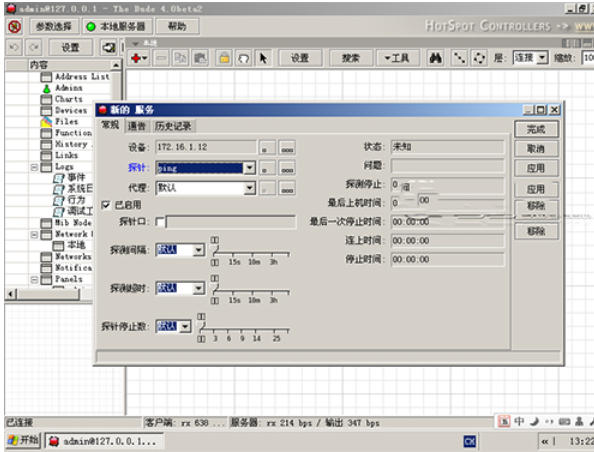
Task: Click the 完成 button
Action: point(536,129)
